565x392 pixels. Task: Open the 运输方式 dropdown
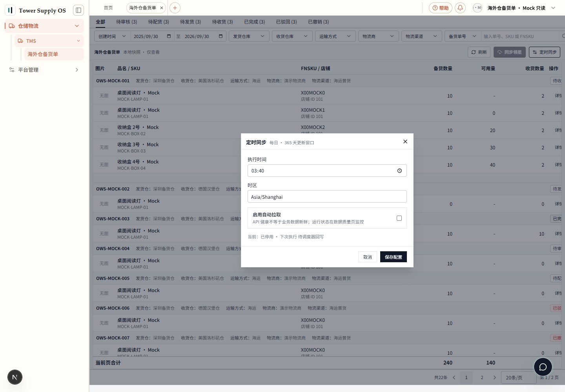335,36
